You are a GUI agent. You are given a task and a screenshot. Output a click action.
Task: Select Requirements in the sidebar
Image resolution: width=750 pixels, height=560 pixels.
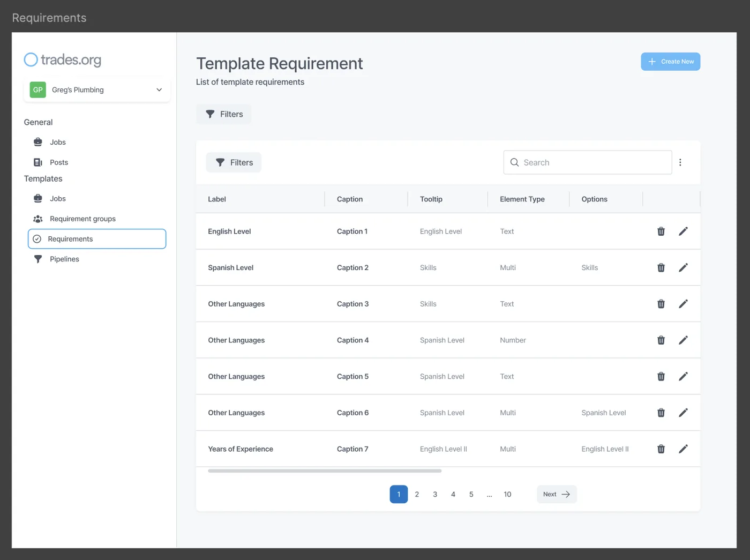pyautogui.click(x=97, y=239)
